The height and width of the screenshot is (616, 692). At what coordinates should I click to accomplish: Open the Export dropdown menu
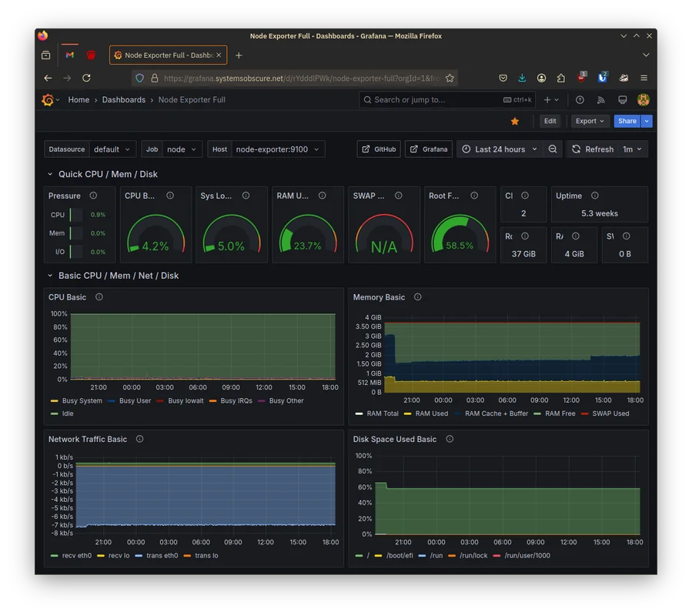[590, 122]
